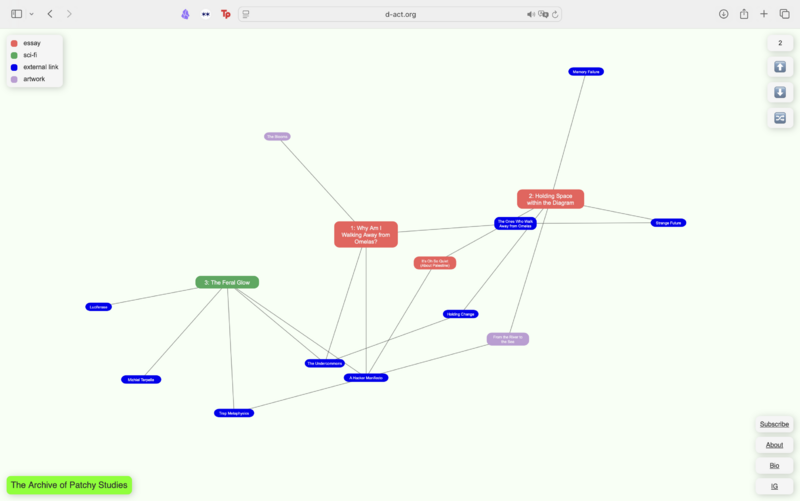Click the up arrow graph button
Viewport: 800px width, 501px height.
(780, 67)
